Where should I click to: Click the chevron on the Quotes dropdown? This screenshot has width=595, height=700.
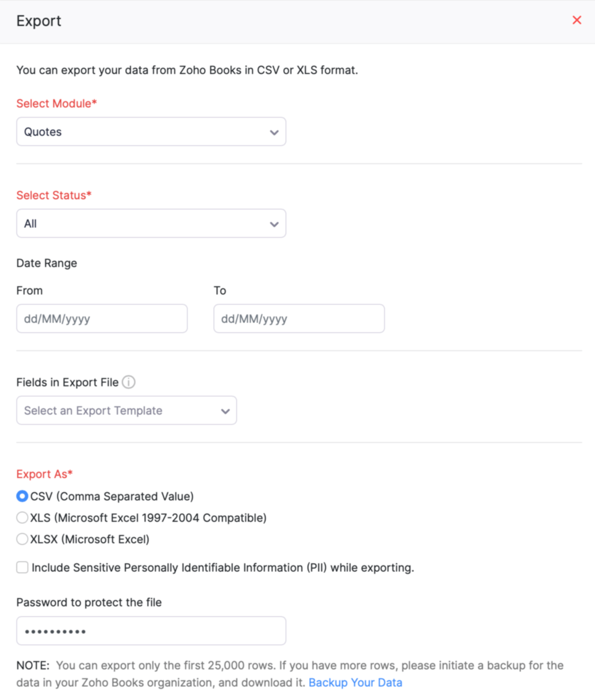[274, 132]
